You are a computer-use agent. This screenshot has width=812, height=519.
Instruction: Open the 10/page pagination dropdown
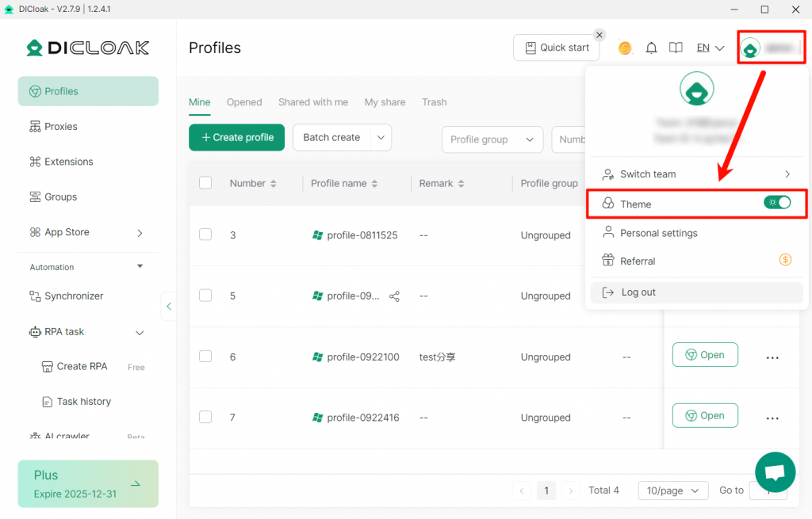pyautogui.click(x=672, y=490)
